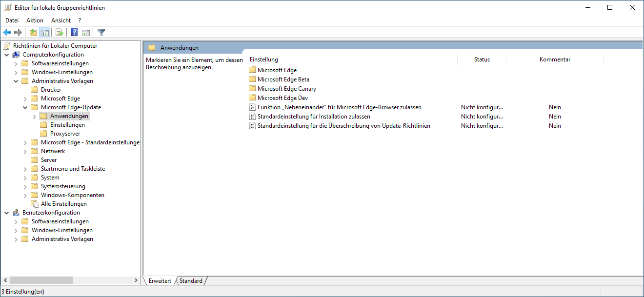This screenshot has width=644, height=297.
Task: Collapse the Computerkonfiguration tree node
Action: (6, 55)
